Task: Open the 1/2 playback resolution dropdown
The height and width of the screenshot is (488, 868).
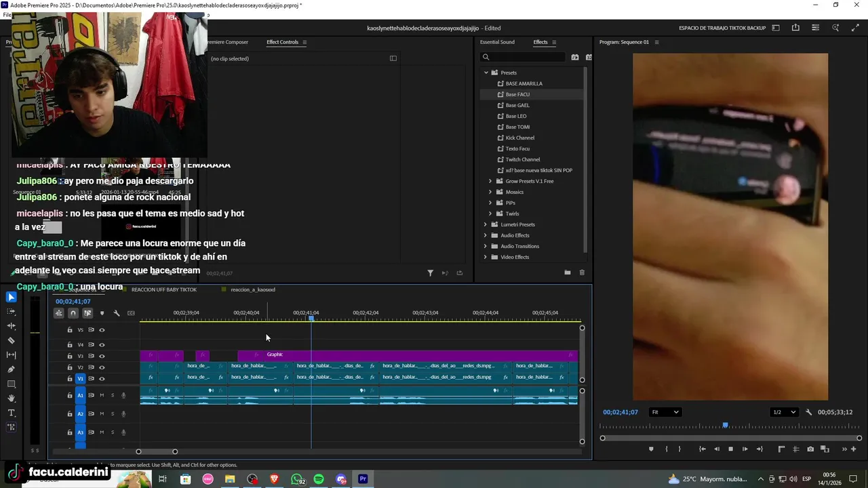Action: point(785,412)
